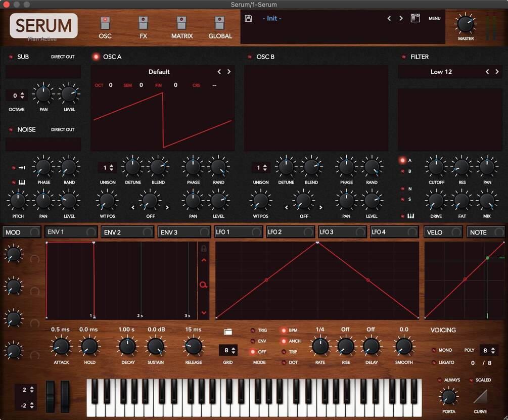Click the save preset floppy disk icon

point(248,19)
